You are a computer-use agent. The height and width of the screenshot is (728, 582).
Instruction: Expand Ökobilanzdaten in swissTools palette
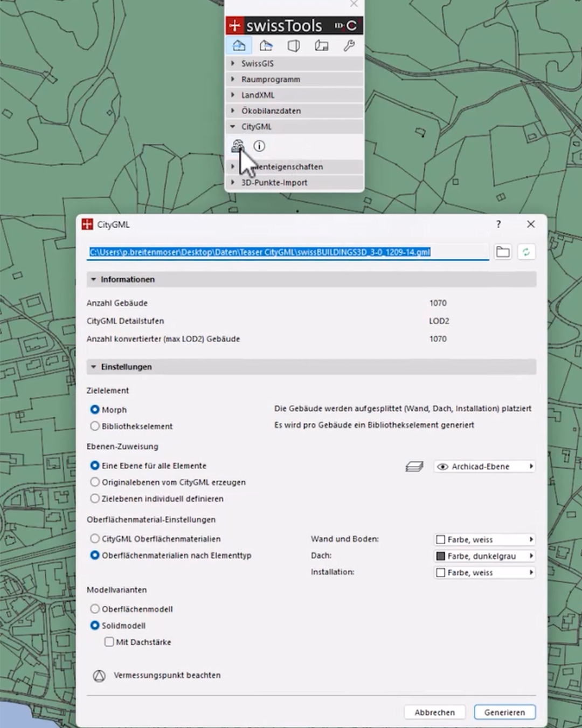click(x=294, y=111)
